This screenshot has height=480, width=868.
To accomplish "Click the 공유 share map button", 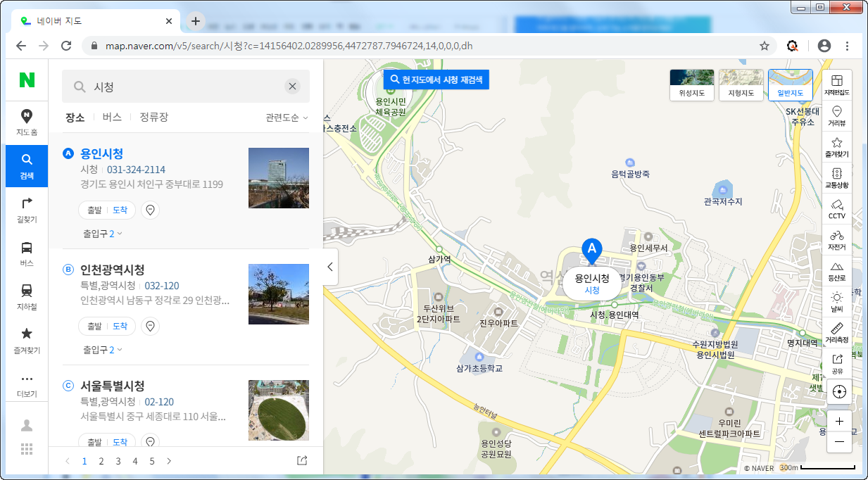I will point(837,364).
